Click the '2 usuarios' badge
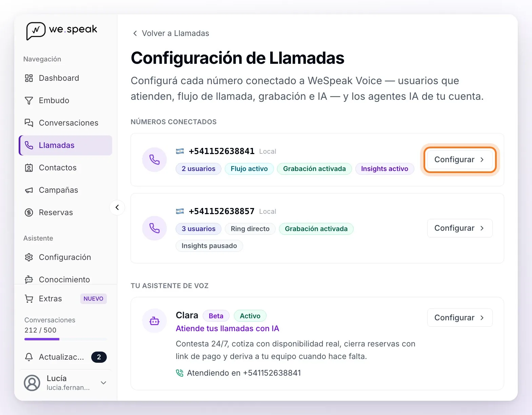This screenshot has height=415, width=532. (x=198, y=169)
